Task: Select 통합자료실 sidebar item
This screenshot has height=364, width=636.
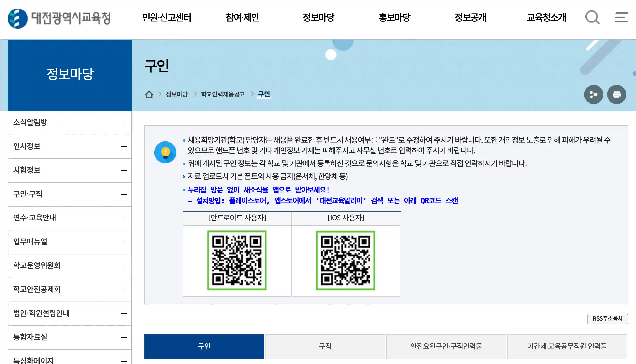Action: [70, 338]
